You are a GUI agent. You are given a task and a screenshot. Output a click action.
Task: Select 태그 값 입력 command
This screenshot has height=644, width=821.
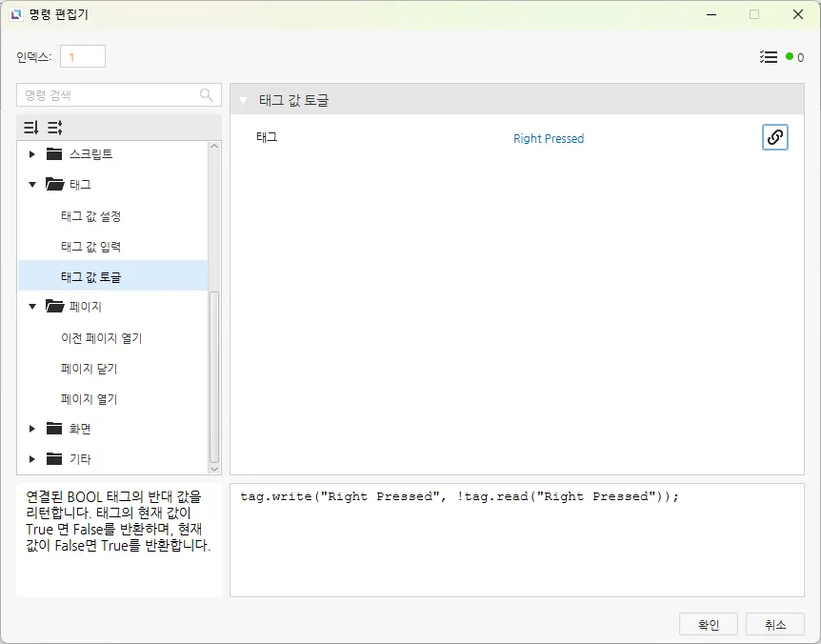pos(90,247)
